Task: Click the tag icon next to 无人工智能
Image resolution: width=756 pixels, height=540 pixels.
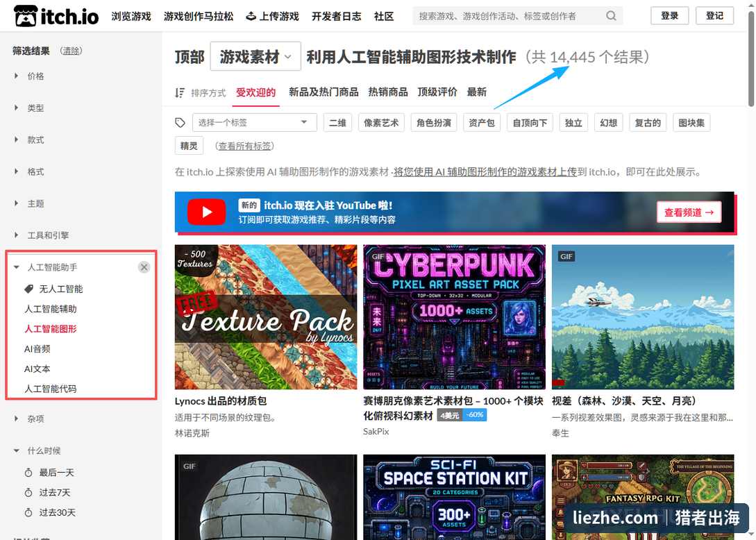Action: (x=29, y=289)
